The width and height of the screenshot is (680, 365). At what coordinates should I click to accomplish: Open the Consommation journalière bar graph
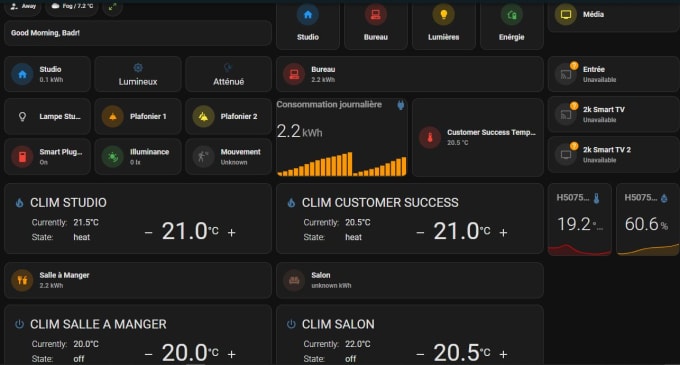(x=342, y=164)
